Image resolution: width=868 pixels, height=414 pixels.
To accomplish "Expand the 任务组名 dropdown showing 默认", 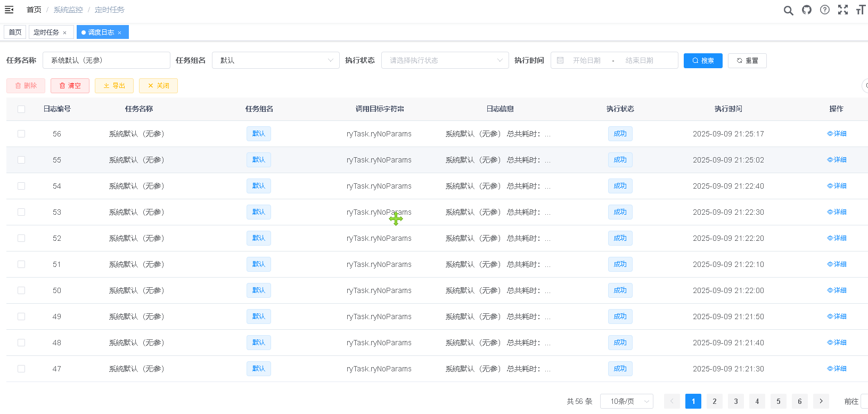I will click(275, 60).
